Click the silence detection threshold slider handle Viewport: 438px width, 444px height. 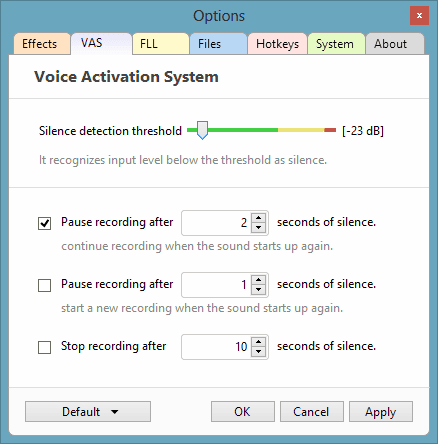click(x=202, y=130)
